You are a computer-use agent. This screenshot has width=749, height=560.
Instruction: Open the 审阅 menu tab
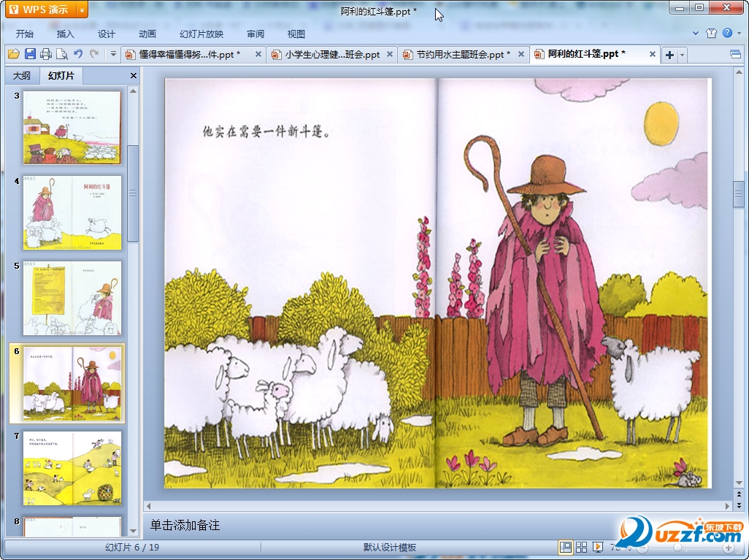256,34
